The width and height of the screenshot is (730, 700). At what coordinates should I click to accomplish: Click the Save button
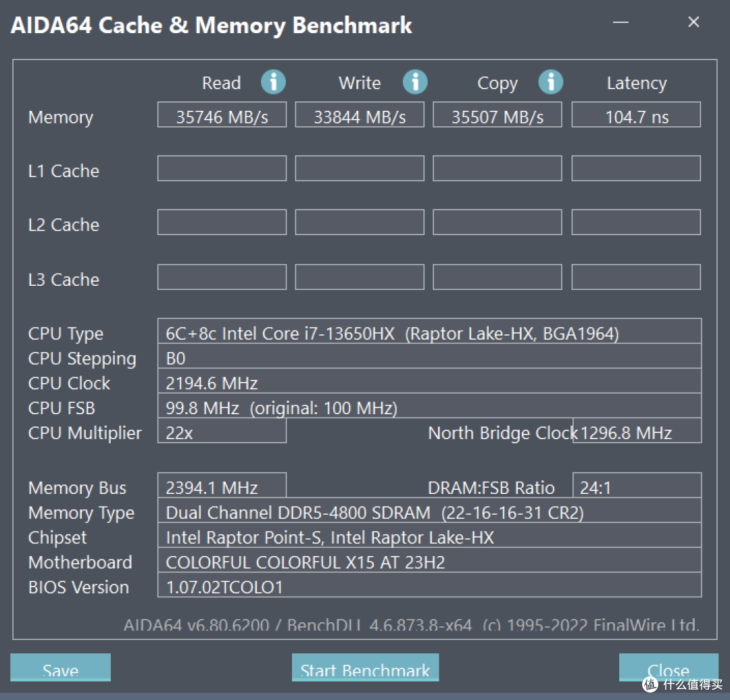(x=61, y=668)
